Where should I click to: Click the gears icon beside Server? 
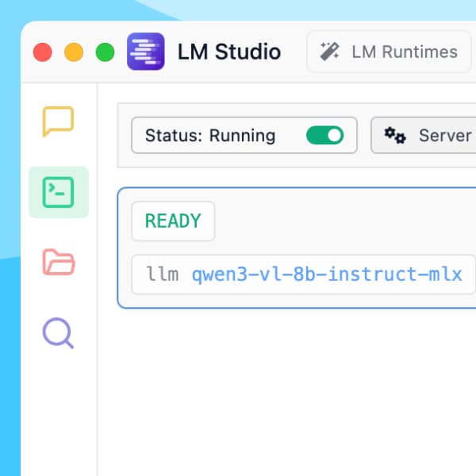(395, 136)
